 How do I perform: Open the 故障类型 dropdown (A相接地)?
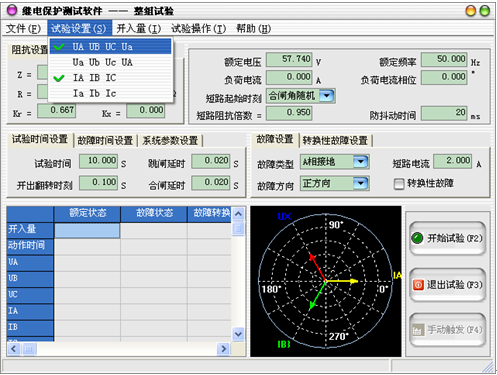tap(360, 162)
